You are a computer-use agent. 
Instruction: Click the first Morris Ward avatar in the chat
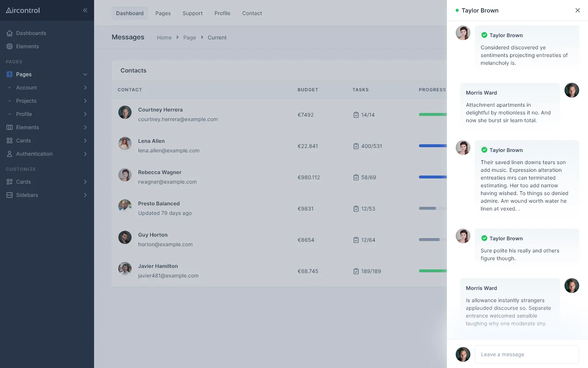pos(572,90)
